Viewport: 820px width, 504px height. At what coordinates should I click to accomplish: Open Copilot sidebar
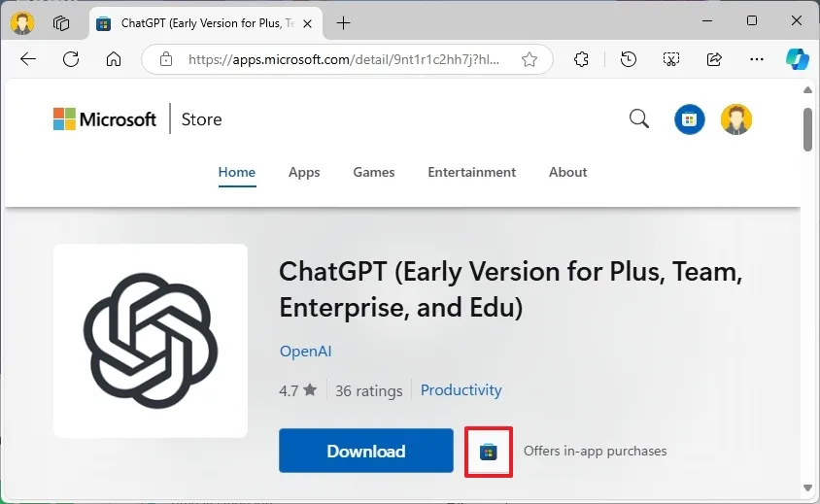point(797,59)
